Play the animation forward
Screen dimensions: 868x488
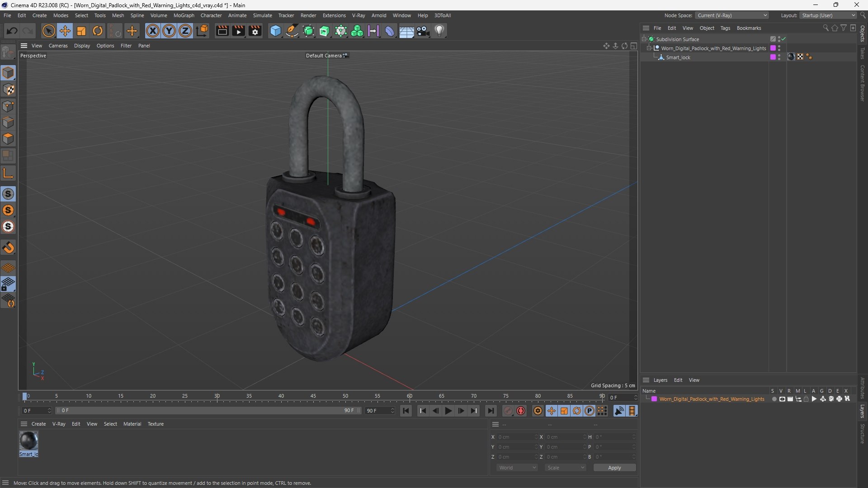tap(448, 411)
